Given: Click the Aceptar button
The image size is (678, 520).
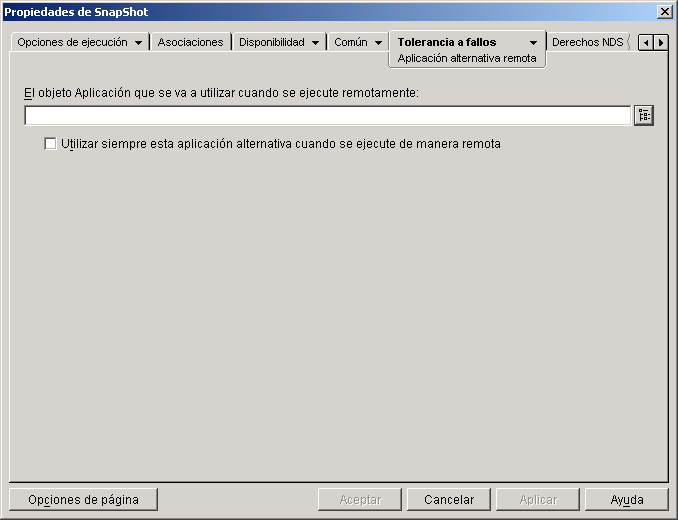Looking at the screenshot, I should [x=360, y=500].
